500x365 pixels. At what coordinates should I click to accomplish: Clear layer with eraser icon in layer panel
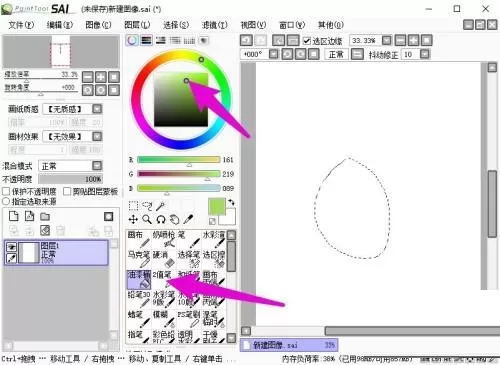45,230
